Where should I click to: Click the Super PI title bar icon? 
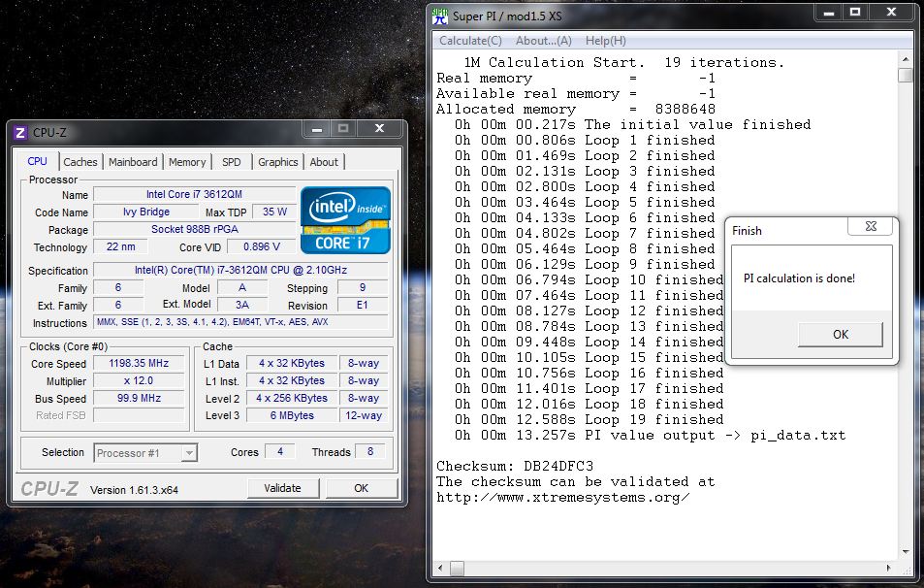tap(440, 16)
